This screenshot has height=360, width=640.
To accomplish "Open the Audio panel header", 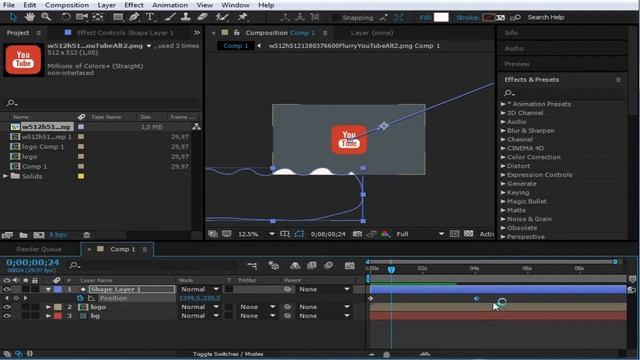I will [514, 48].
